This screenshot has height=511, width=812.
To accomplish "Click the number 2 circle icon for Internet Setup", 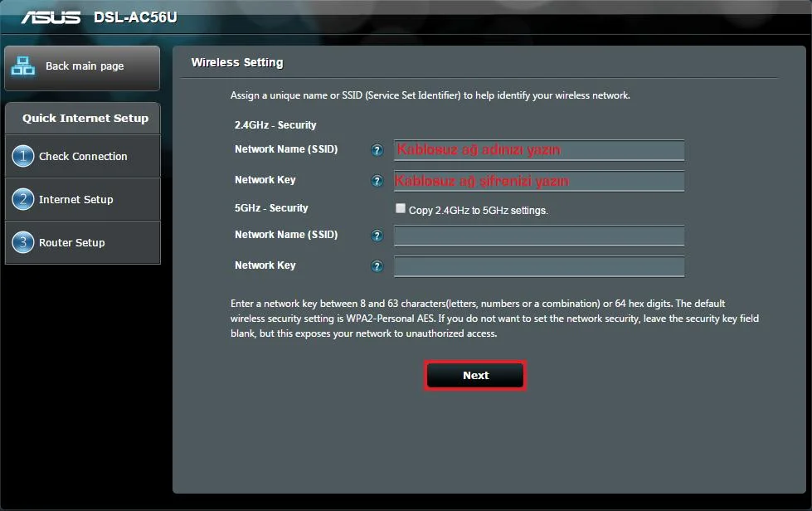I will (23, 199).
